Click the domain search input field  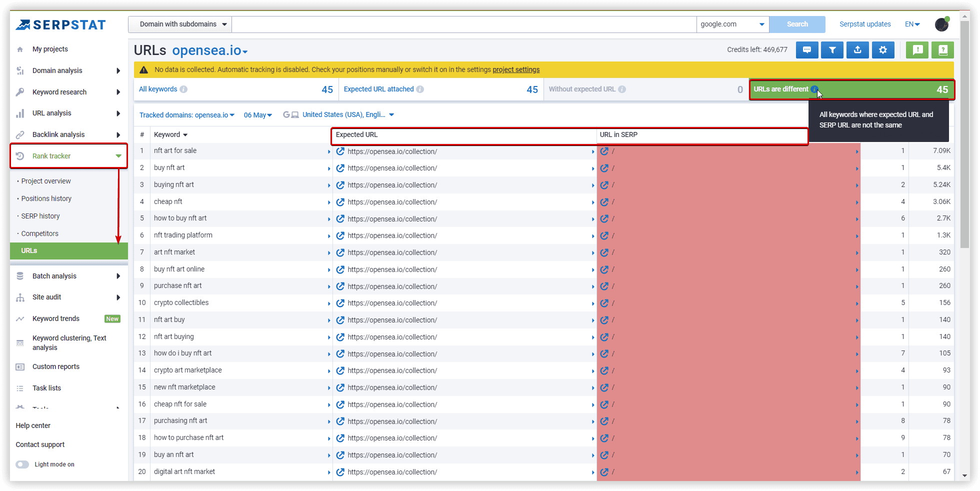[464, 24]
